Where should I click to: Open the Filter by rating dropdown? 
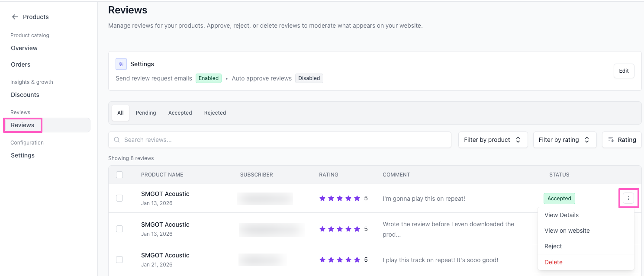tap(564, 140)
